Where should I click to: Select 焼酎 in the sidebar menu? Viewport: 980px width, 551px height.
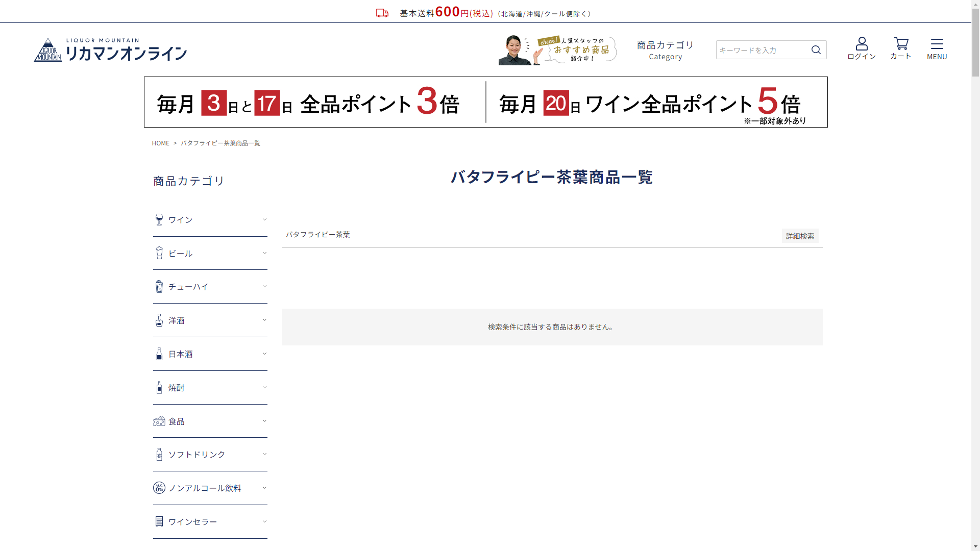[177, 388]
